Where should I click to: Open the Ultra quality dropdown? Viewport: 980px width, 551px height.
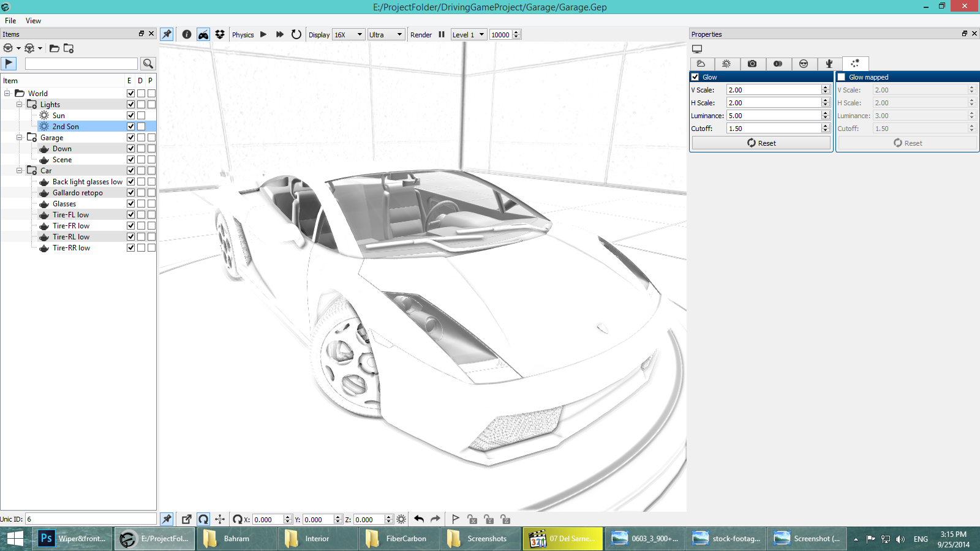click(x=386, y=35)
